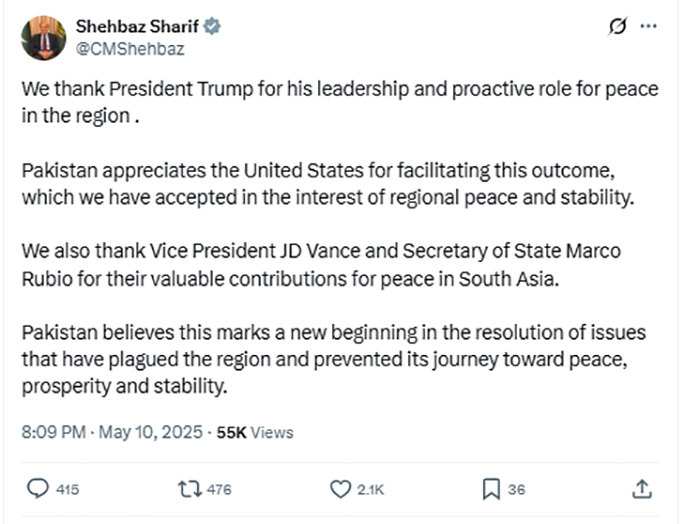Click the reply speech-bubble icon
Screen dimensions: 700x524
37,489
